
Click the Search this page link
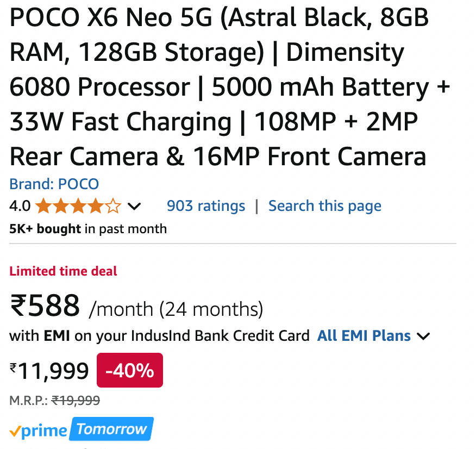click(324, 206)
